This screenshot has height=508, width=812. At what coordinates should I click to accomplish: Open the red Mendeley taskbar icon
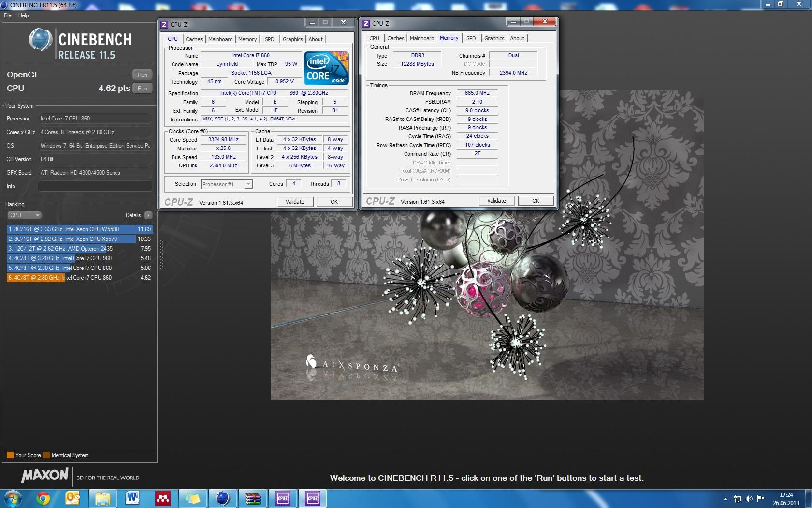click(x=162, y=498)
